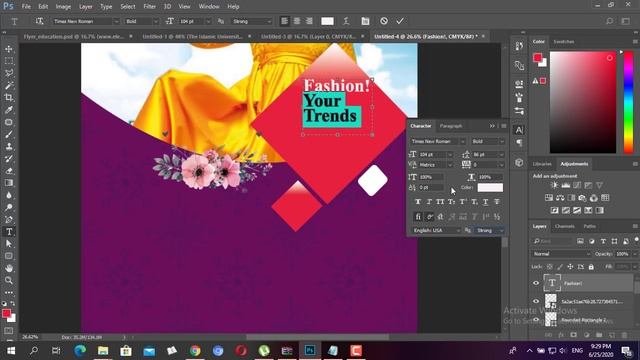
Task: Click foreground color in toolbox
Action: (6, 313)
